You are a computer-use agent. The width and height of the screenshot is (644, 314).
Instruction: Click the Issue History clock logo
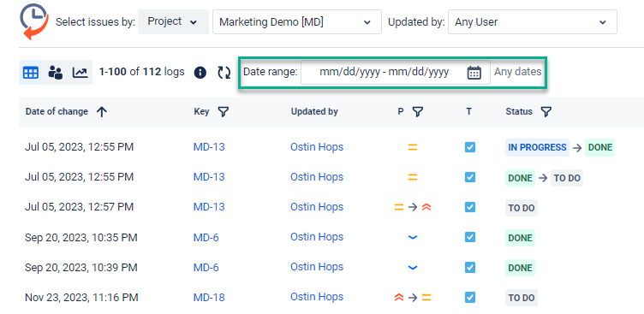click(x=34, y=21)
